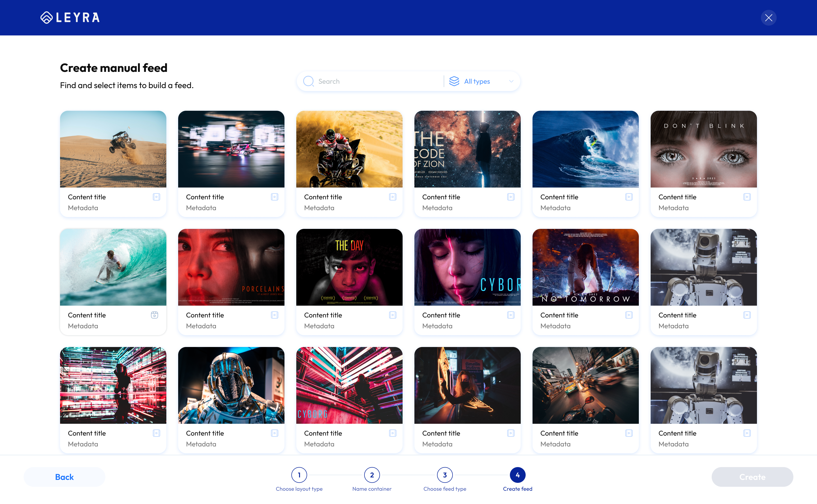Click video icon on The Day card
This screenshot has height=504, width=817.
pyautogui.click(x=393, y=315)
